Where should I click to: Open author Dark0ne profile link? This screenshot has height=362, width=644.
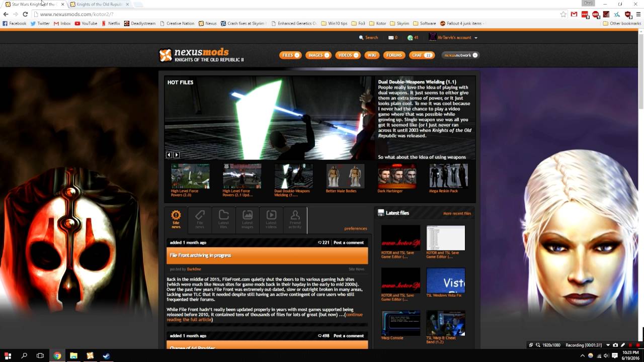tap(194, 269)
